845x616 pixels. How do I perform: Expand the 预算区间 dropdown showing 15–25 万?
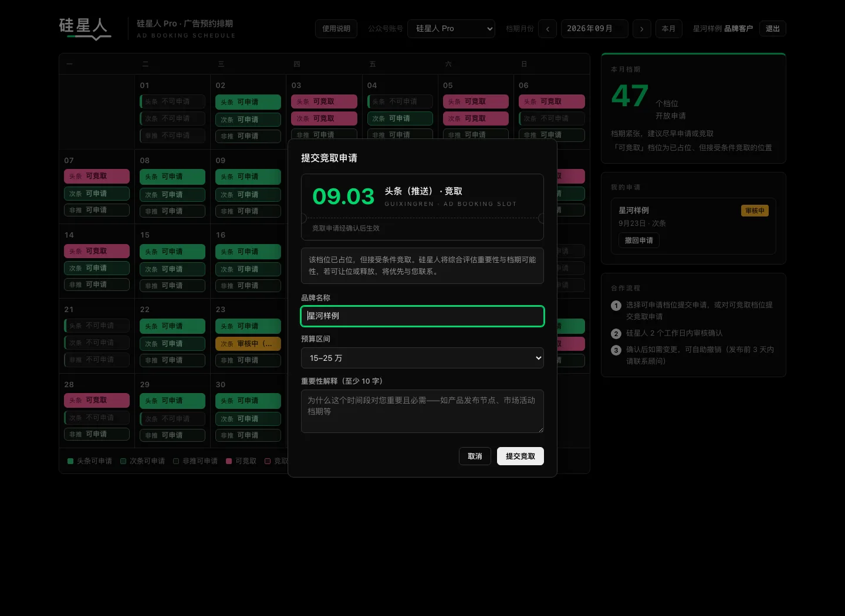pos(422,358)
